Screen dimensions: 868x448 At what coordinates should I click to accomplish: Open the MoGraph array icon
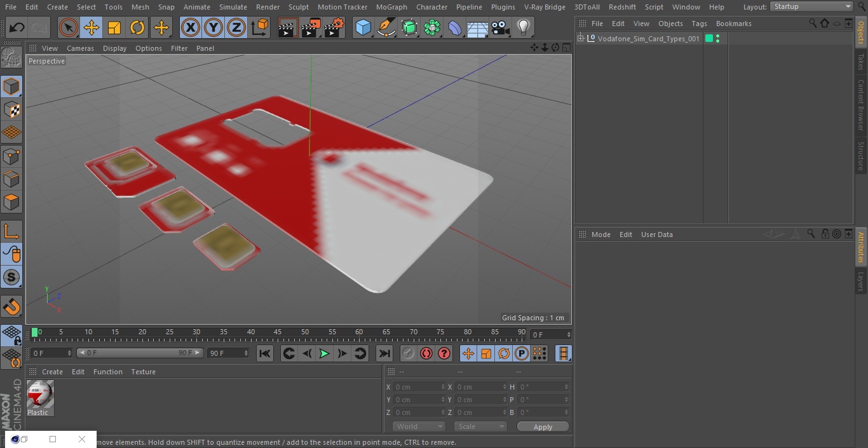tap(432, 27)
